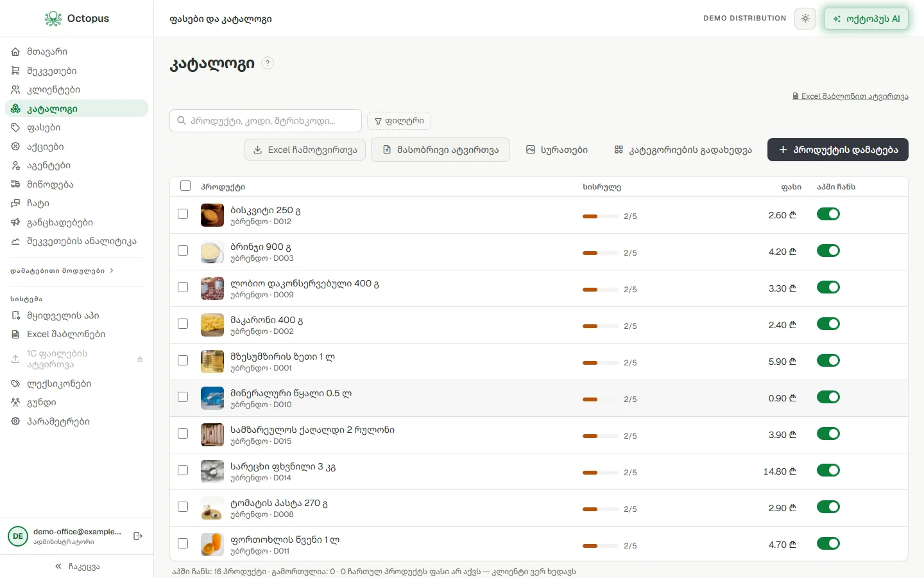Check the box for ბისკვიტი 250 გ
Viewport: 924px width, 578px height.
183,214
